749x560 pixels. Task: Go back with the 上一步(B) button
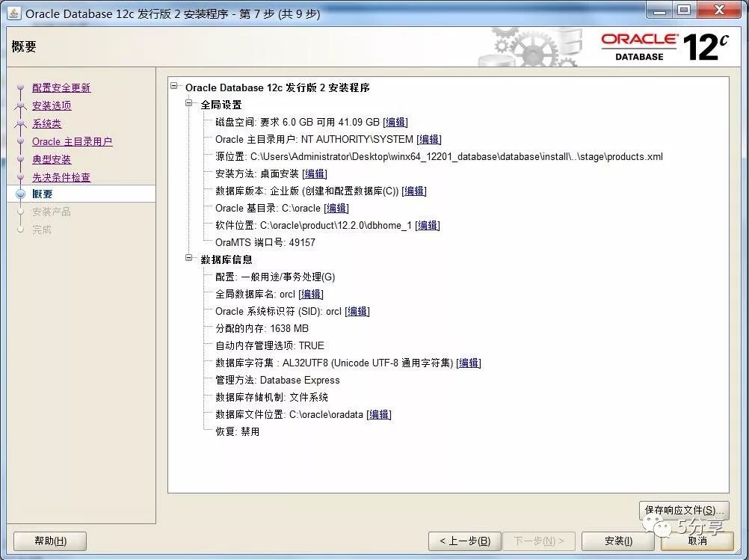[x=465, y=541]
